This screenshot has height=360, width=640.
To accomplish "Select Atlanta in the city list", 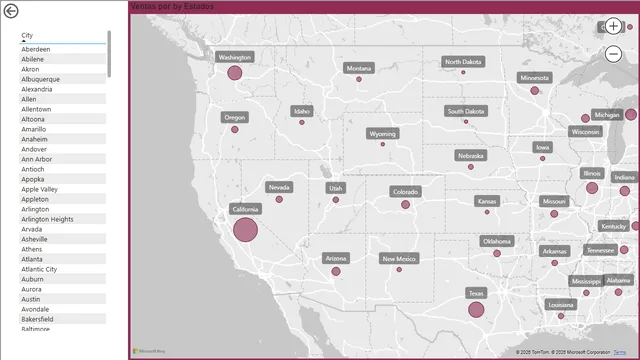I will click(x=63, y=259).
